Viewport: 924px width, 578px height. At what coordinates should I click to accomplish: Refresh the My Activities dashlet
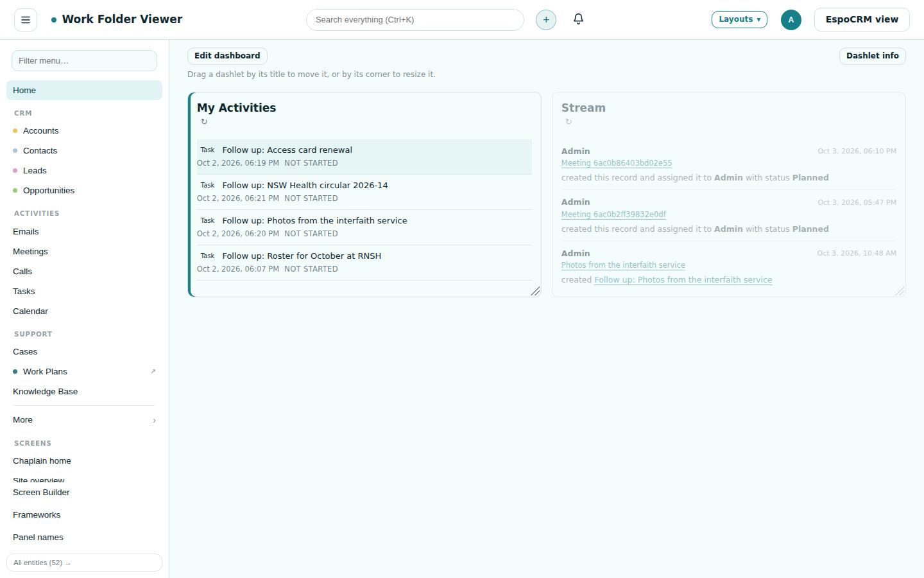click(x=204, y=121)
